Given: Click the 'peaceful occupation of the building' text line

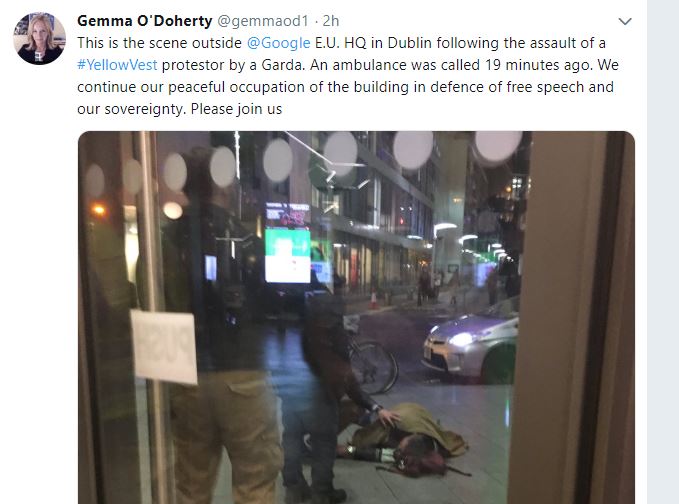Looking at the screenshot, I should coord(345,87).
